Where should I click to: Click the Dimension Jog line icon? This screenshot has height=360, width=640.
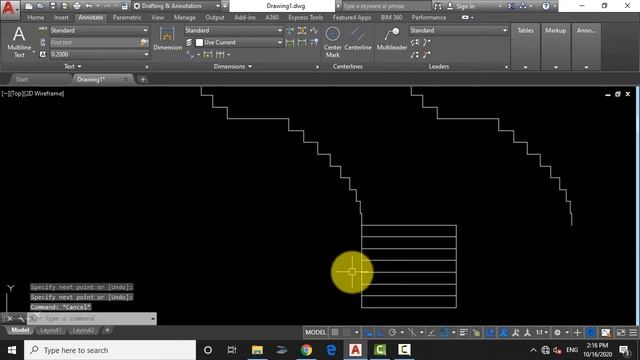(x=314, y=31)
